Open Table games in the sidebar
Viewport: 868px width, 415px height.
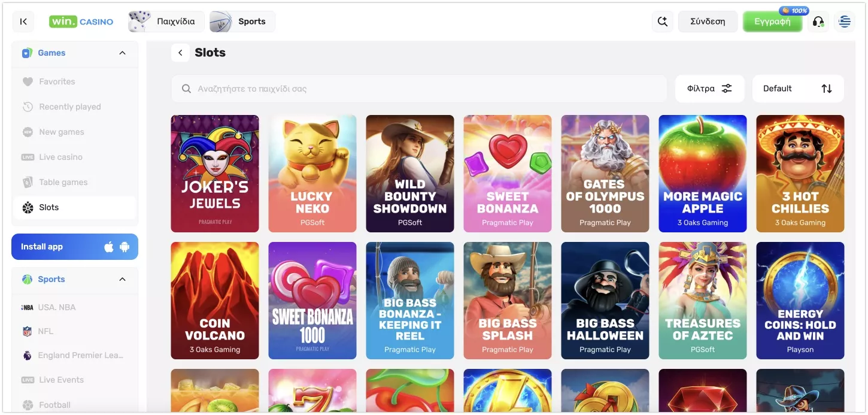75,182
